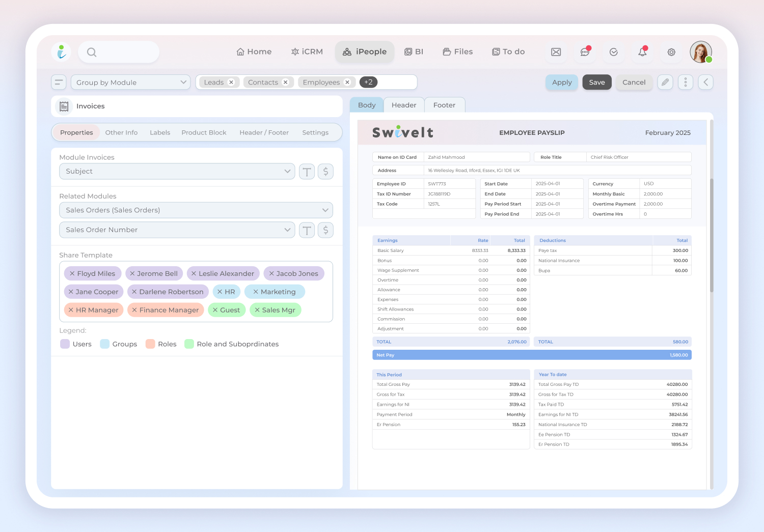Click the text format icon beside Subject
764x532 pixels.
(x=307, y=172)
